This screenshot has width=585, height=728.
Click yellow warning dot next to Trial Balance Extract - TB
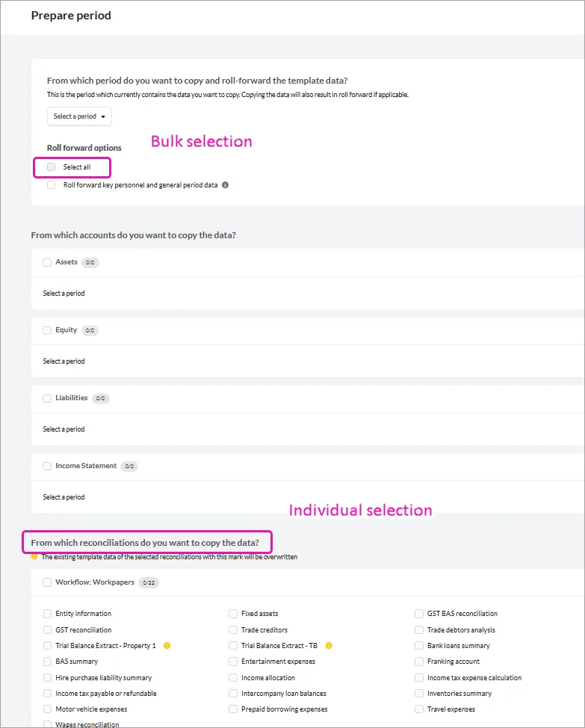pos(329,645)
